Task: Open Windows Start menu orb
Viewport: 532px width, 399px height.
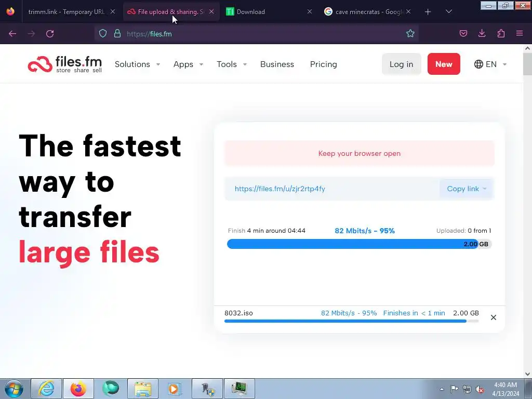Action: click(x=14, y=389)
